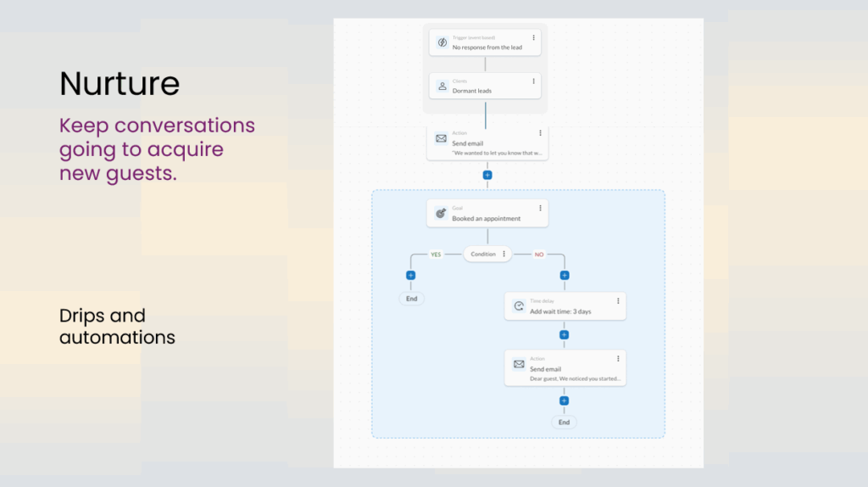Viewport: 868px width, 487px height.
Task: Click the person icon on Dormant leads node
Action: 442,86
